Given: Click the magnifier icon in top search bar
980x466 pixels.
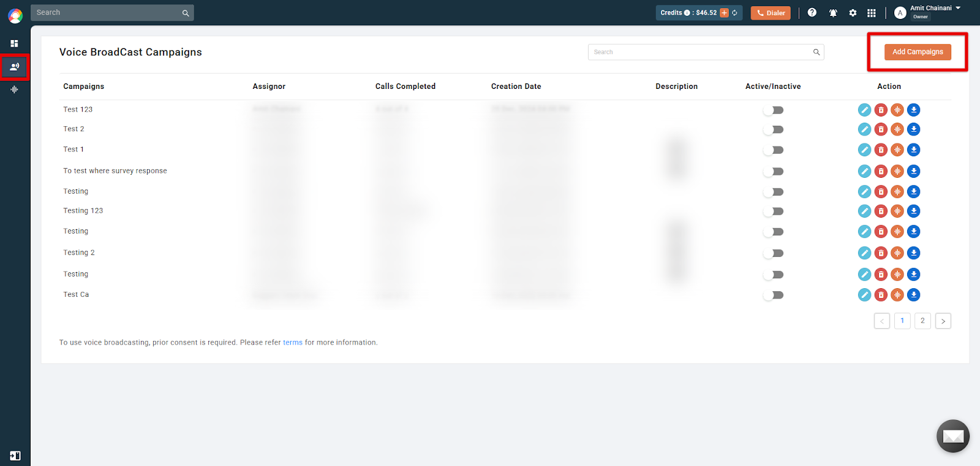Looking at the screenshot, I should click(x=186, y=13).
